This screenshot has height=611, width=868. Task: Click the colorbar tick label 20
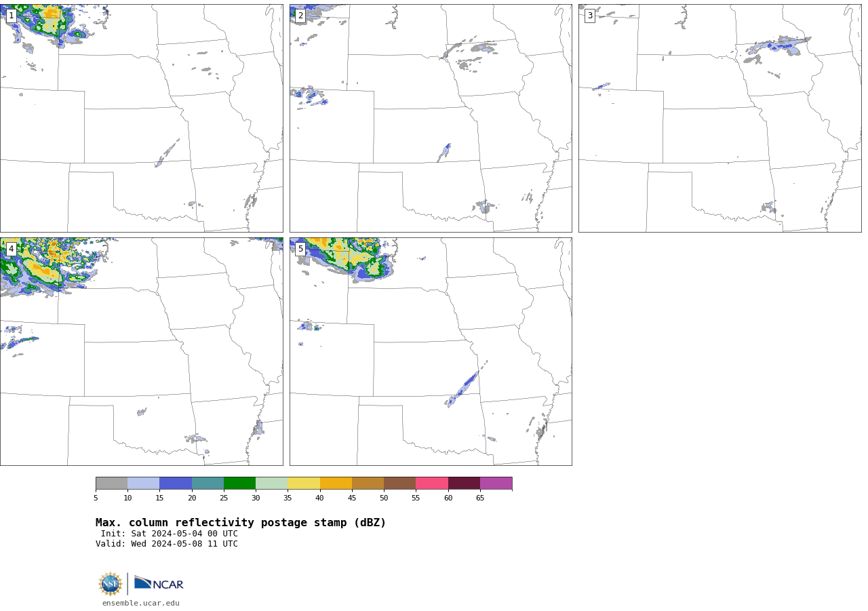pos(192,498)
